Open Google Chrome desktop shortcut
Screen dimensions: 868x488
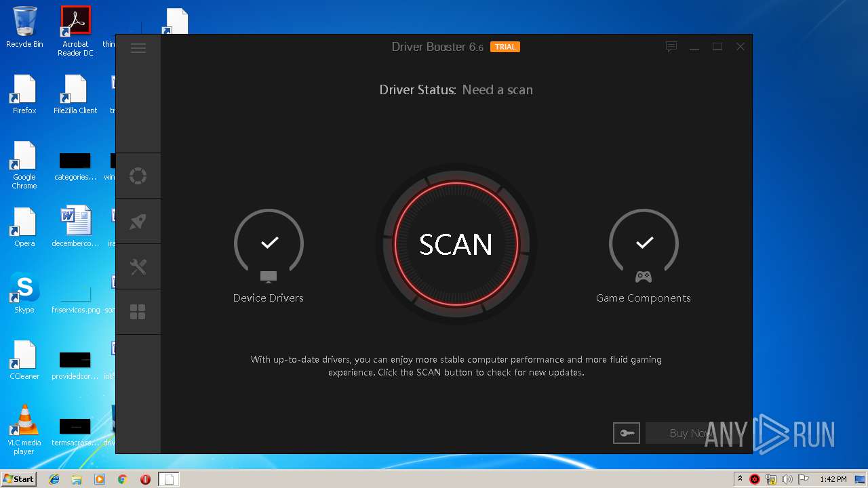[24, 165]
